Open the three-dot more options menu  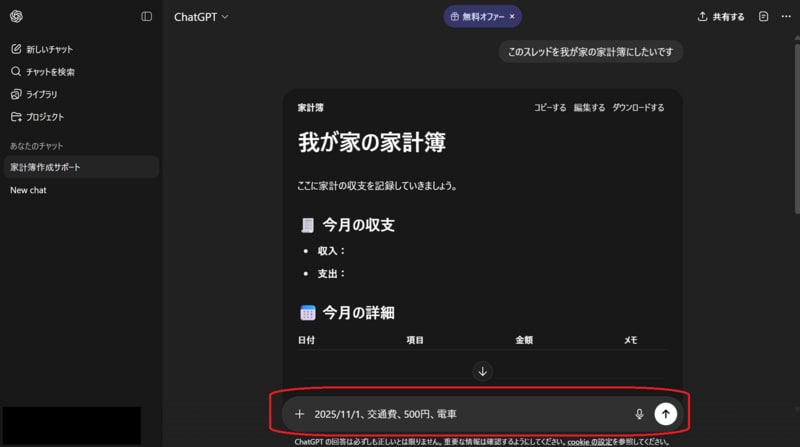tap(785, 17)
